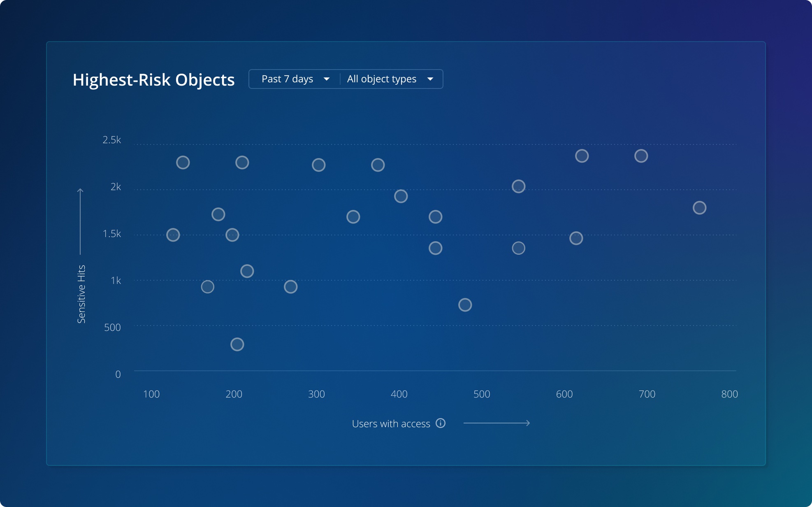Click the 400 x-axis label
812x507 pixels.
[399, 394]
